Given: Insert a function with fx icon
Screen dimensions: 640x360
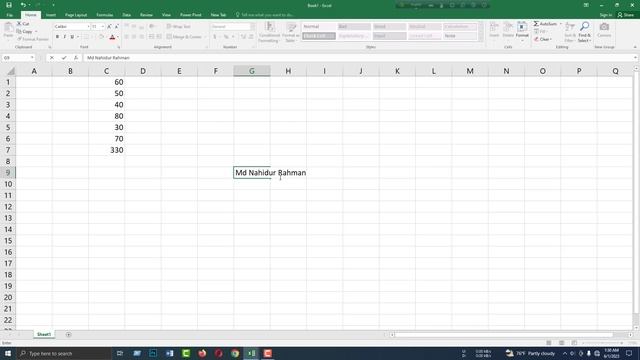Looking at the screenshot, I should pyautogui.click(x=76, y=58).
